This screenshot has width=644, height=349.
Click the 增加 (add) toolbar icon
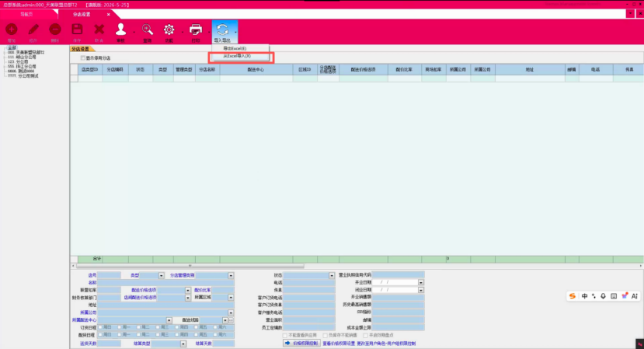tap(12, 30)
